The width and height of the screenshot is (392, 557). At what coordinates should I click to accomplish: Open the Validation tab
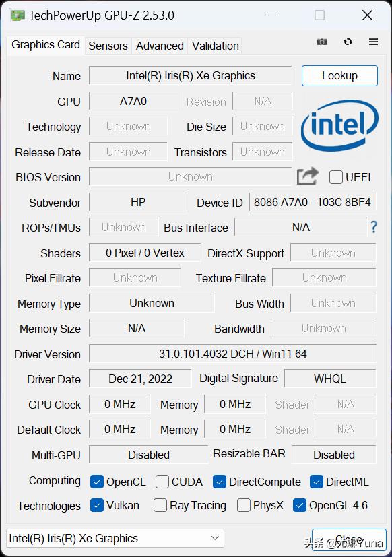pos(215,46)
